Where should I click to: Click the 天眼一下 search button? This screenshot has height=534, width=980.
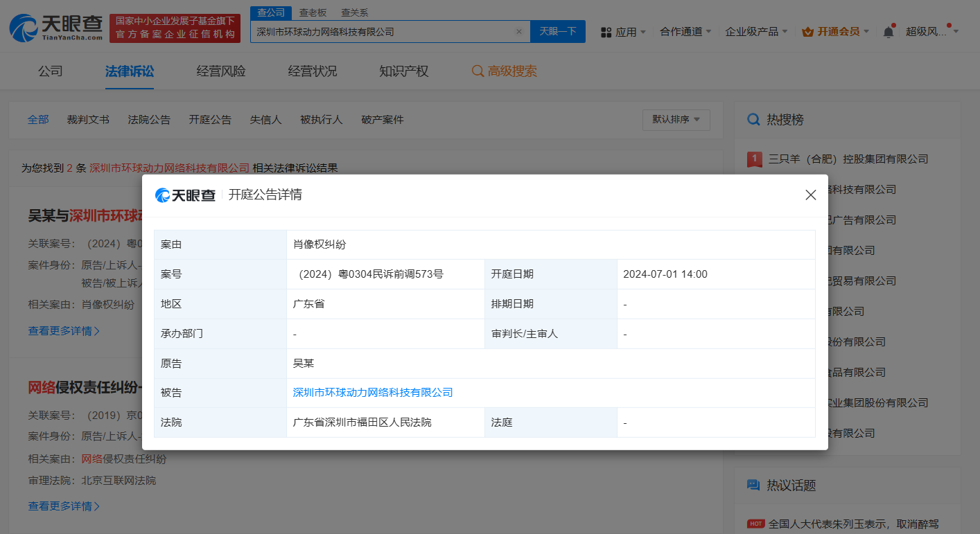pos(558,31)
